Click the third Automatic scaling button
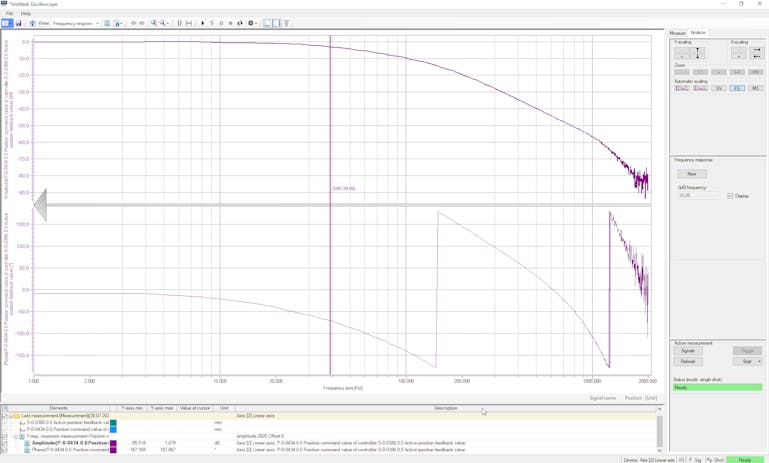This screenshot has width=769, height=463. coord(718,88)
